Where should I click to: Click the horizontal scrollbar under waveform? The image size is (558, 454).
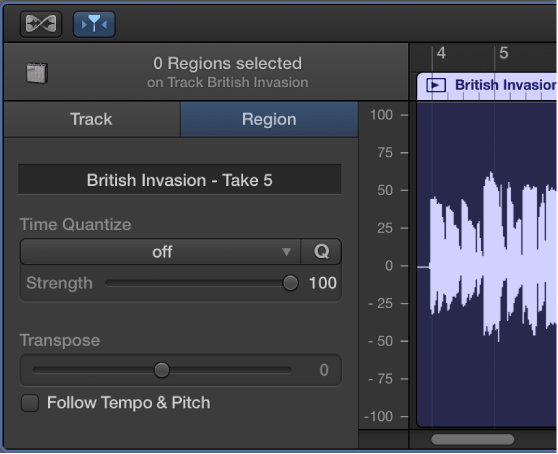coord(473,439)
